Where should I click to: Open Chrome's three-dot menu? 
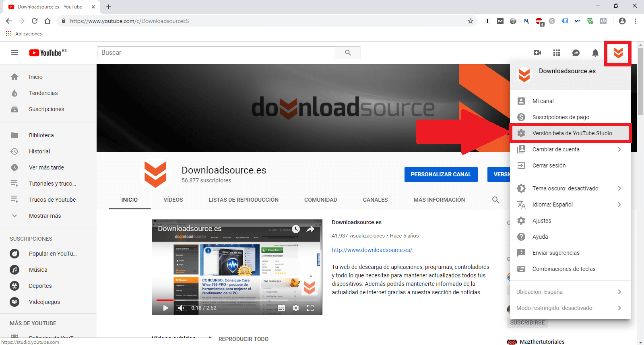coord(635,21)
